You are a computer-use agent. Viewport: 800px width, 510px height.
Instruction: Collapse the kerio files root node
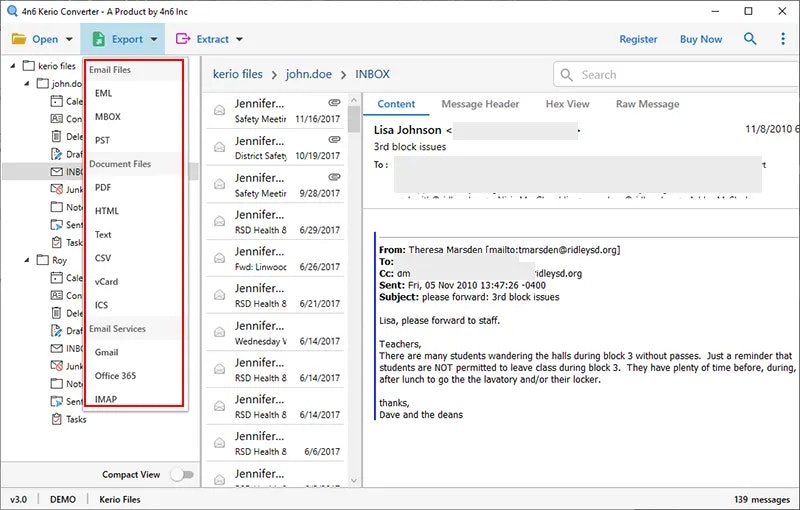click(13, 66)
